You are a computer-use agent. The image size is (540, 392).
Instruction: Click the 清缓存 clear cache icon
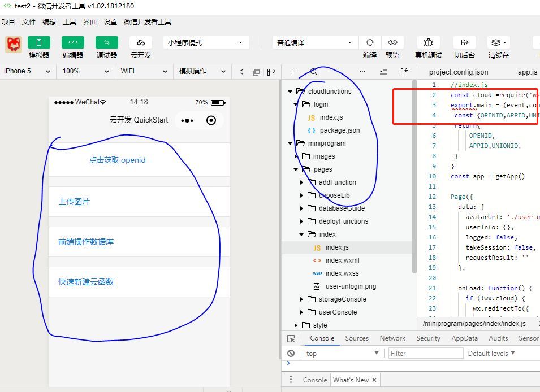[x=498, y=42]
